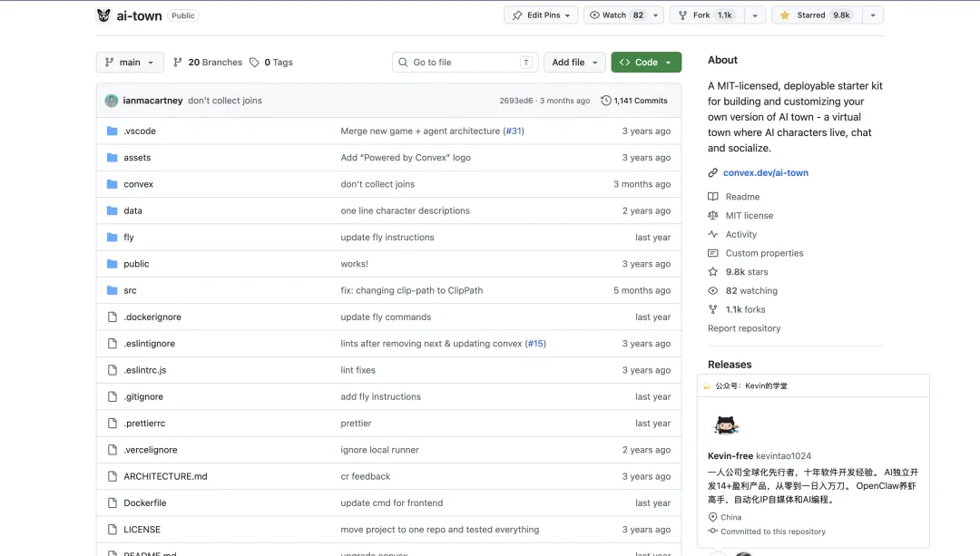Image resolution: width=980 pixels, height=556 pixels.
Task: Open the main branch dropdown
Action: [x=130, y=63]
